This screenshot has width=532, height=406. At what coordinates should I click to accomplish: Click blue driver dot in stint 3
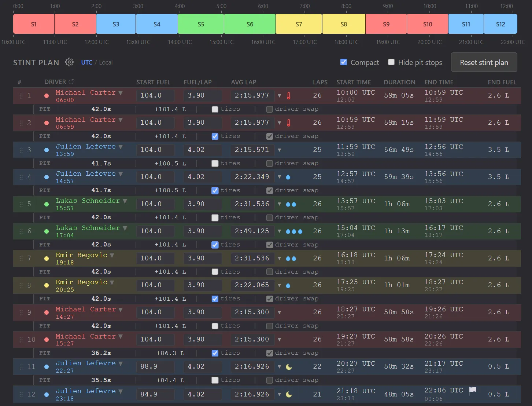[x=47, y=150]
